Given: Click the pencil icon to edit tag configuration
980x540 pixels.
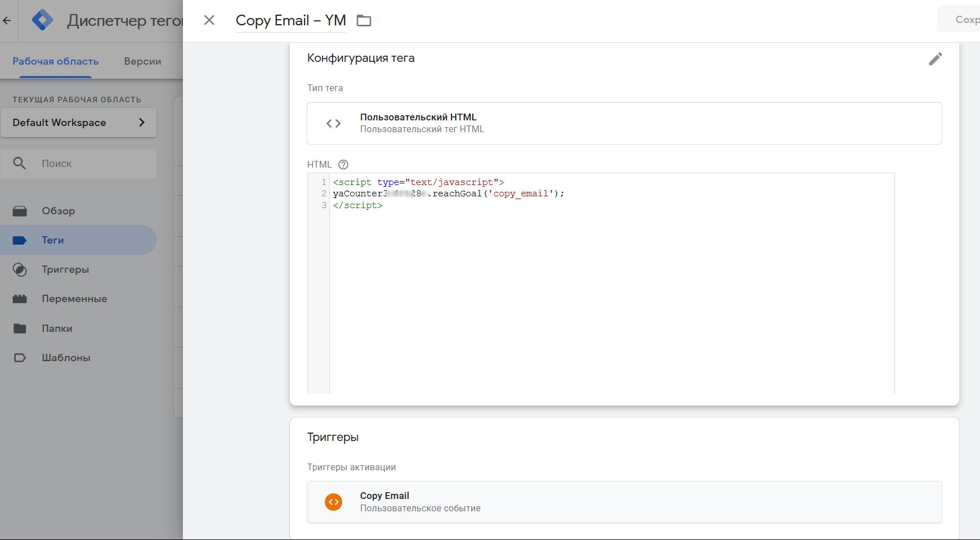Looking at the screenshot, I should pyautogui.click(x=935, y=58).
